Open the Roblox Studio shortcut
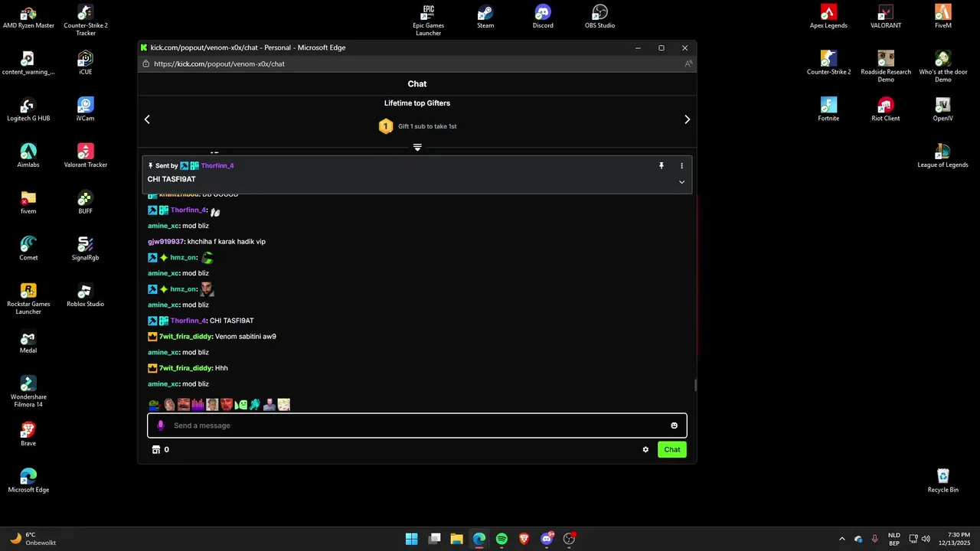This screenshot has height=551, width=980. pos(85,295)
